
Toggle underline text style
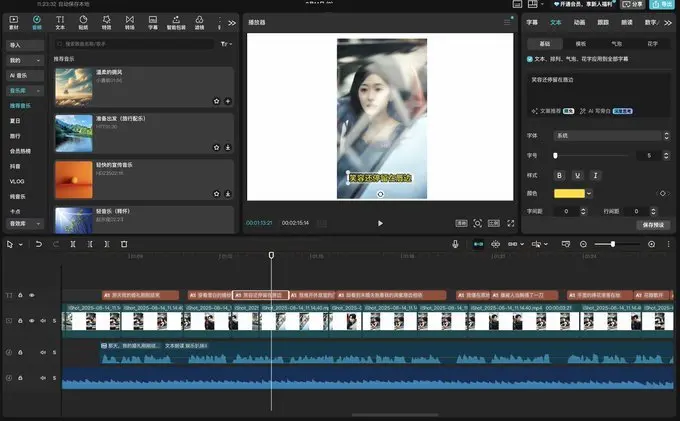pos(577,175)
